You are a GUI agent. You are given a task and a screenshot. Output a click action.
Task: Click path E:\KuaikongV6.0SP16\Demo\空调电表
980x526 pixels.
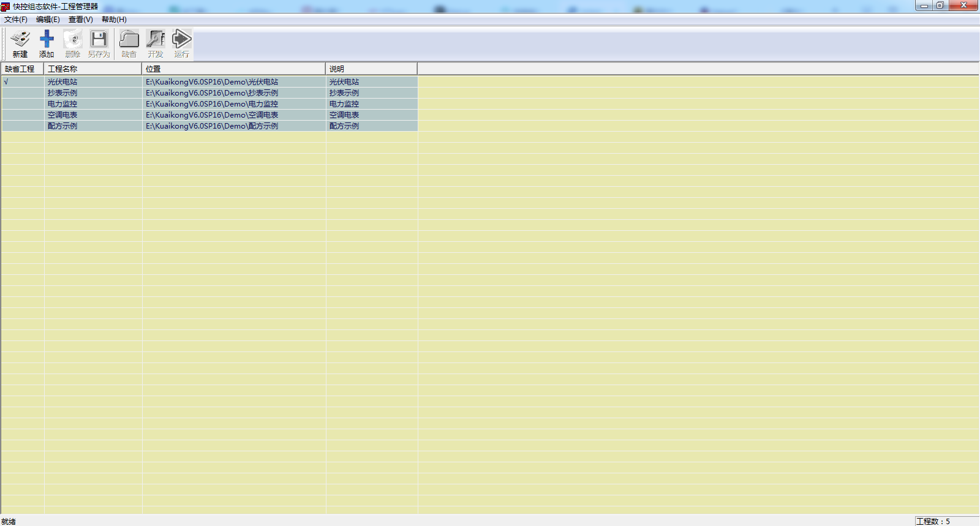212,115
